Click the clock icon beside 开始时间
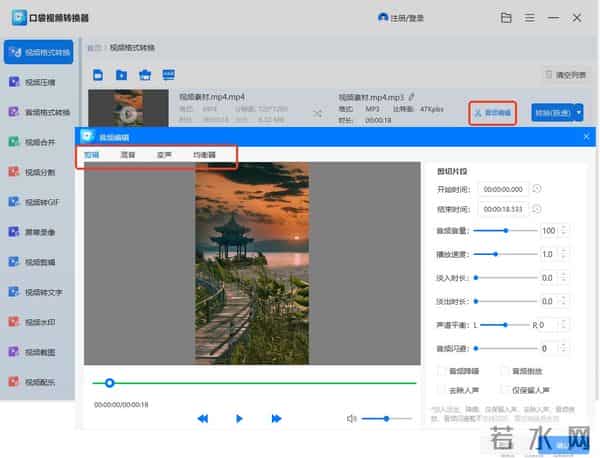The height and width of the screenshot is (458, 600). (537, 189)
